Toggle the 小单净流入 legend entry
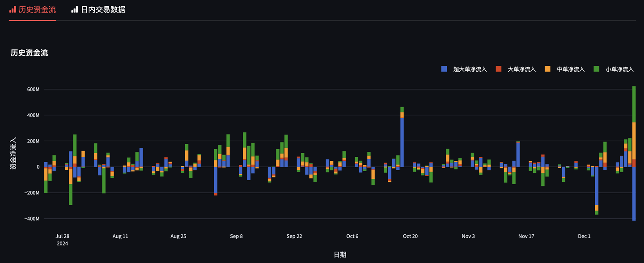The width and height of the screenshot is (644, 263). 614,69
